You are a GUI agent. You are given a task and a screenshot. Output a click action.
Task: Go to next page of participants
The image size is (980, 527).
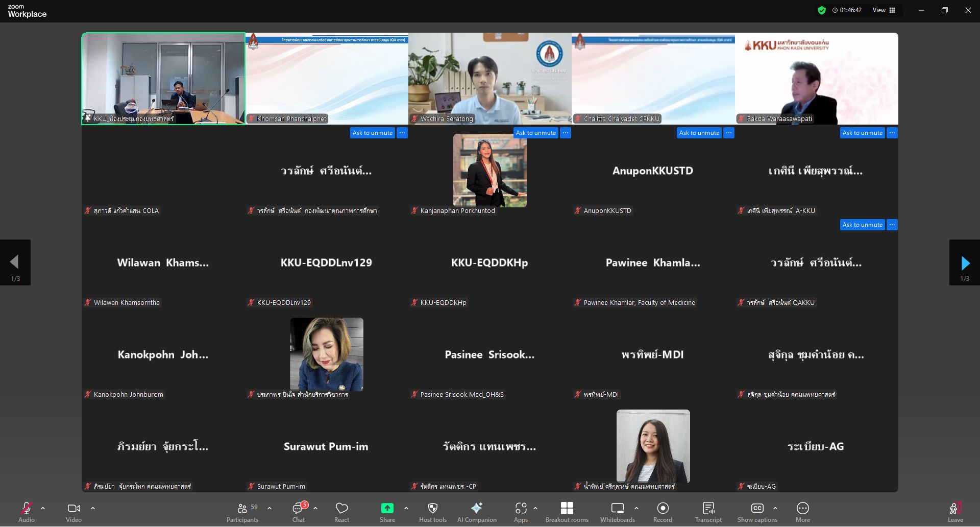click(964, 262)
